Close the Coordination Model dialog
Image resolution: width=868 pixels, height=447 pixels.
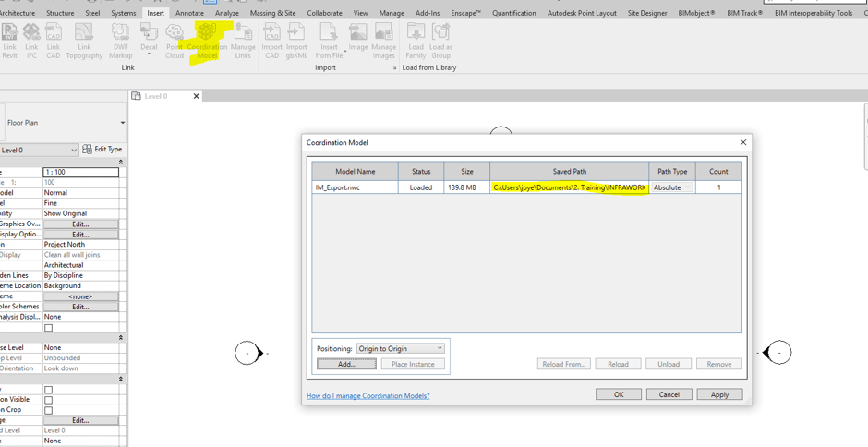(743, 142)
